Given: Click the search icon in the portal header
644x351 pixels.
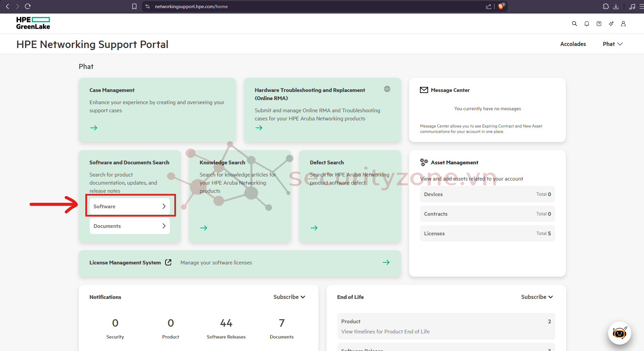Looking at the screenshot, I should 574,23.
